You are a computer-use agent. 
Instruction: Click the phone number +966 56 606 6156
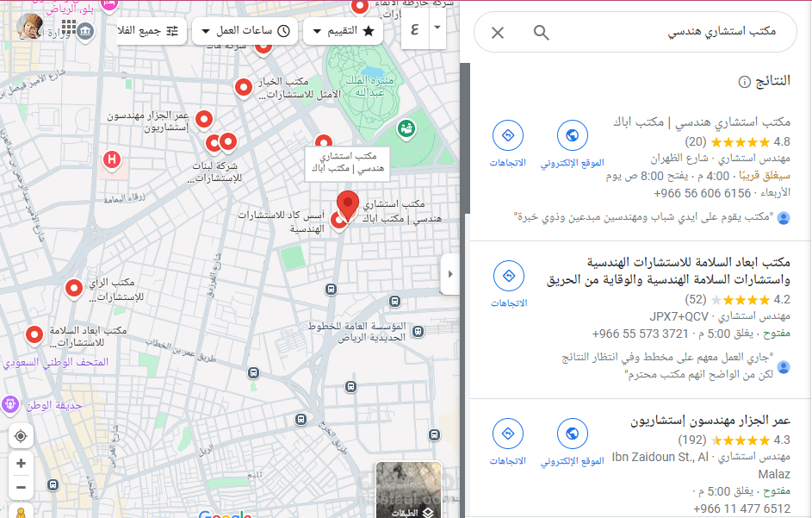pos(703,193)
